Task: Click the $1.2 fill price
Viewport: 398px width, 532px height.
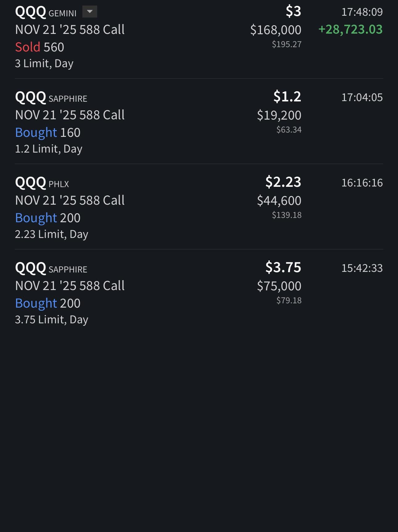Action: (287, 96)
